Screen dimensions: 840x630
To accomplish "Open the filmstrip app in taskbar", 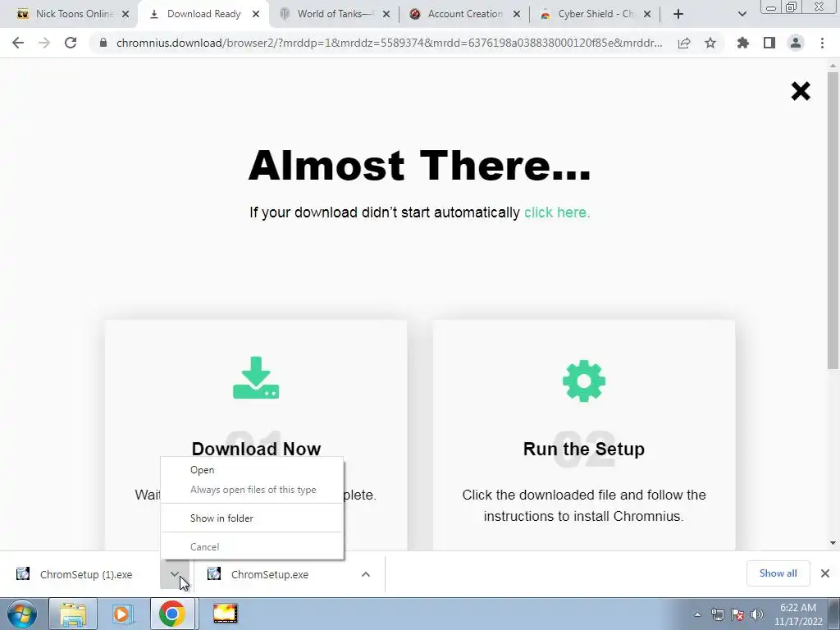I will [225, 614].
